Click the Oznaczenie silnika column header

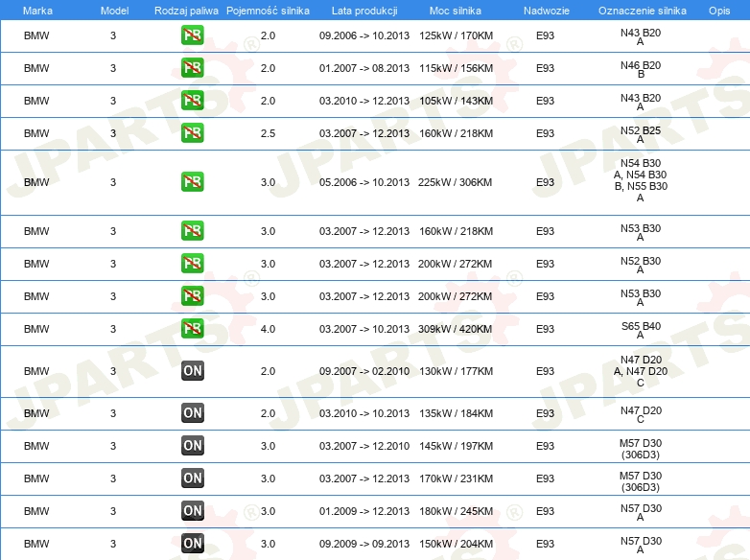coord(643,11)
